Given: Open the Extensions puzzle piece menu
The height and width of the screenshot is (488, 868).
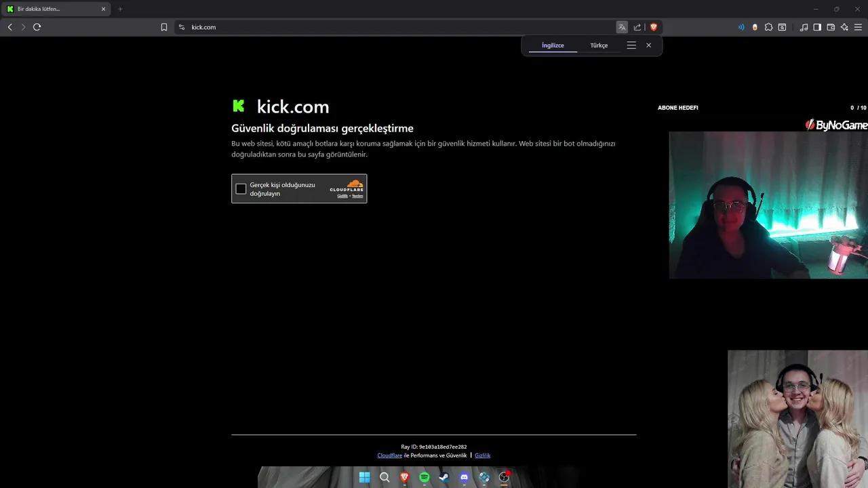Looking at the screenshot, I should 768,27.
